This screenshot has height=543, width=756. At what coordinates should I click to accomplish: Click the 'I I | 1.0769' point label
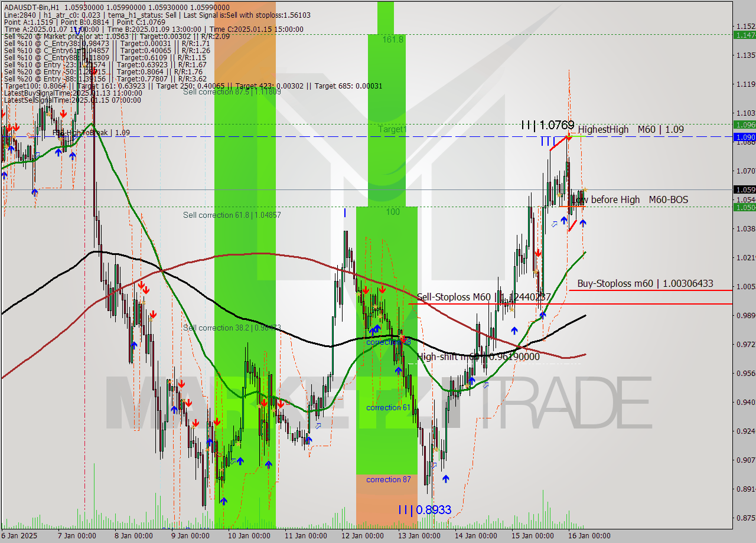tap(548, 125)
